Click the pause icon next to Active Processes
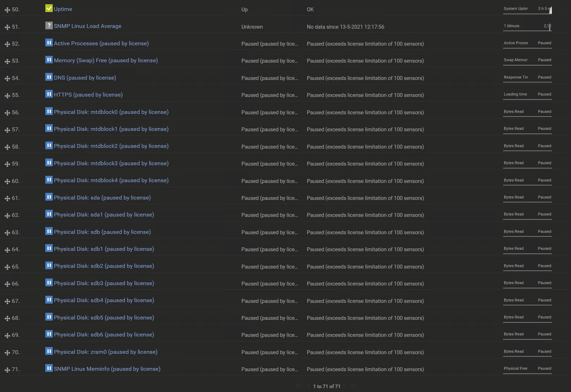571x392 pixels. point(49,43)
